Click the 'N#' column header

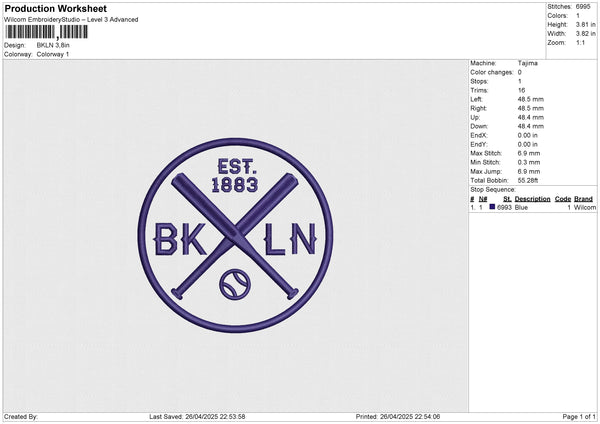(x=483, y=199)
